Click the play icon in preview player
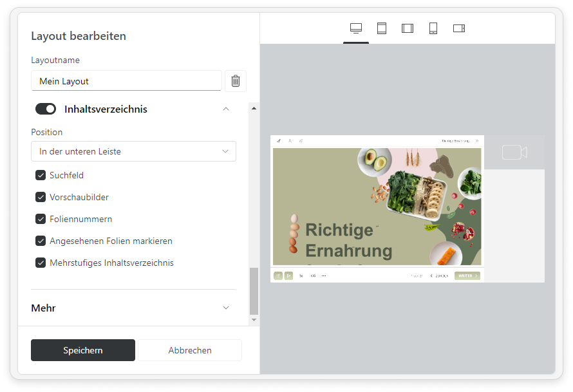 point(288,275)
